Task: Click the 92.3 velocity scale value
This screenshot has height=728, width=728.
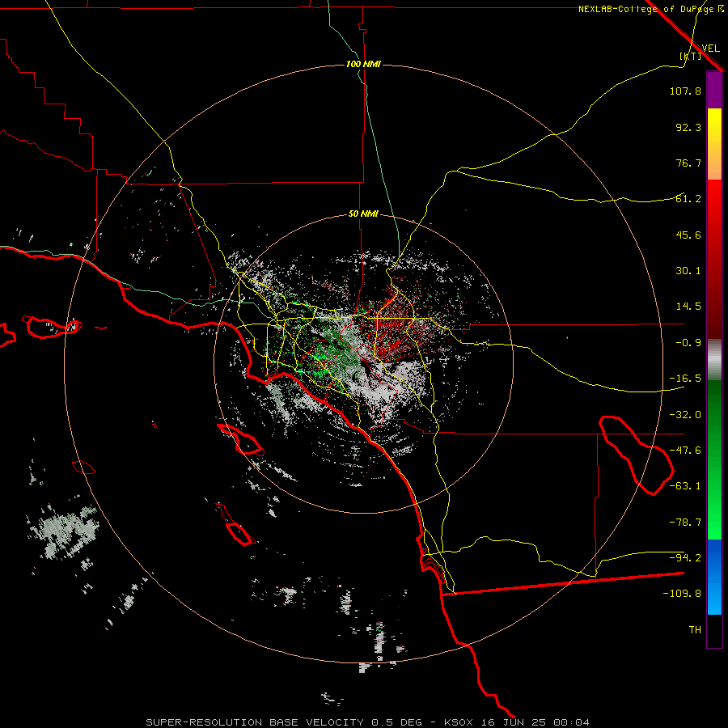Action: click(688, 127)
